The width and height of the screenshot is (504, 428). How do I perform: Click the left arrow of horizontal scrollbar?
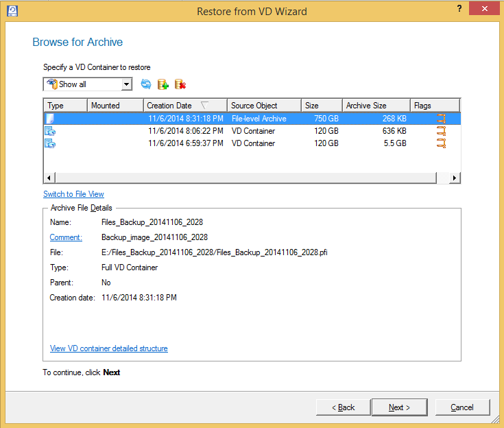tap(49, 178)
